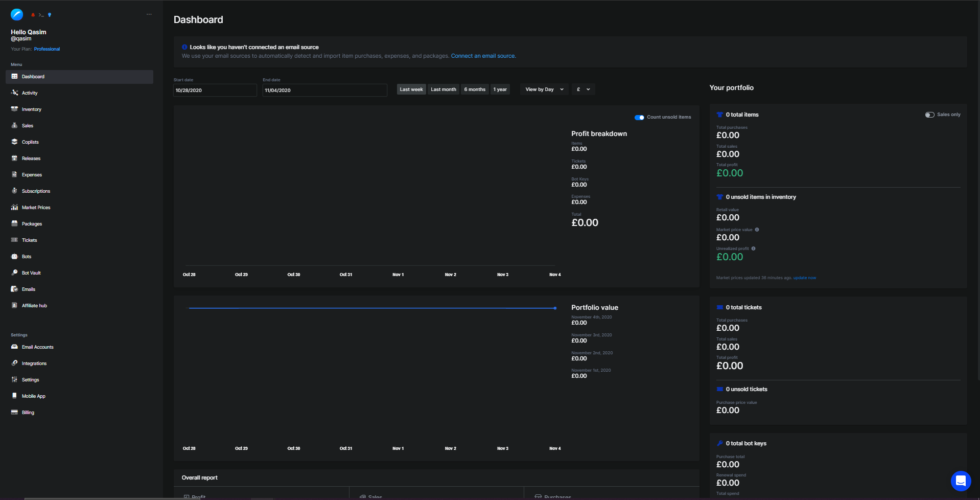Click the red notification bell icon
Screen dimensions: 980x500
(x=33, y=15)
